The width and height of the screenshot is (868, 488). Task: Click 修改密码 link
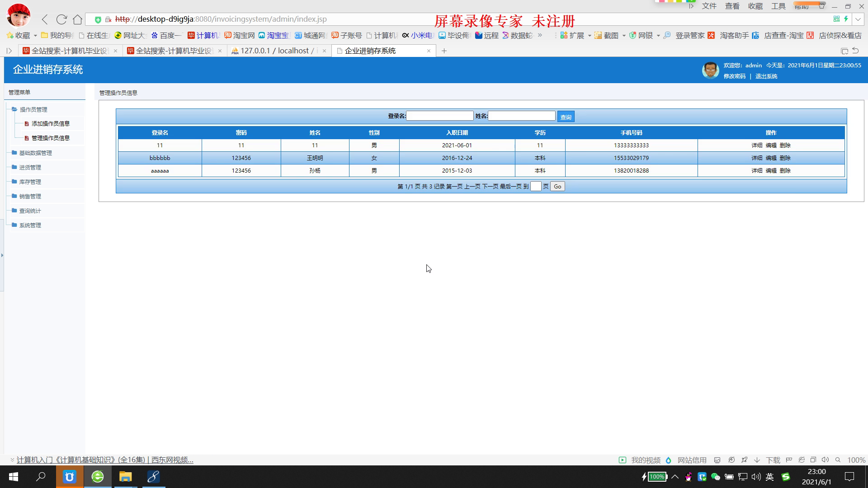click(734, 76)
